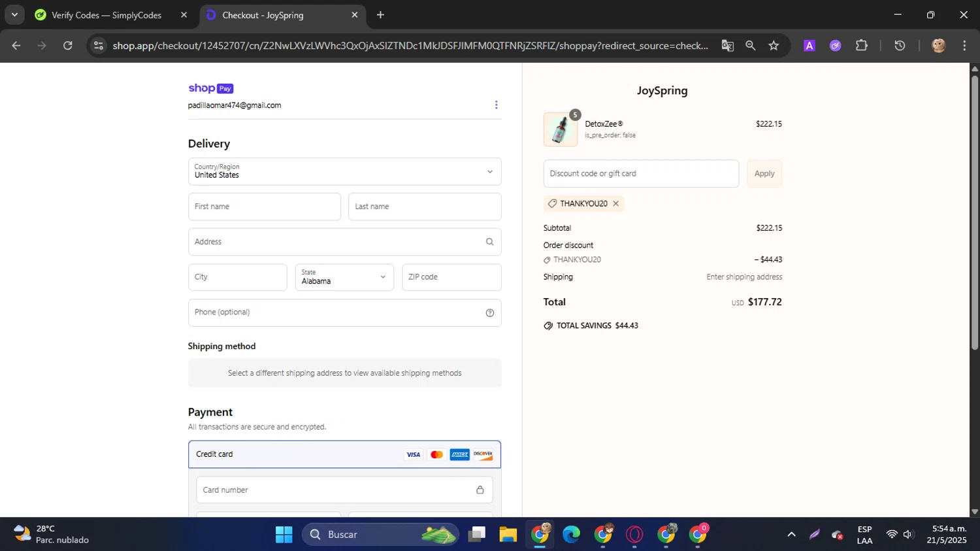
Task: Open Microsoft Edge from the taskbar
Action: [x=572, y=535]
